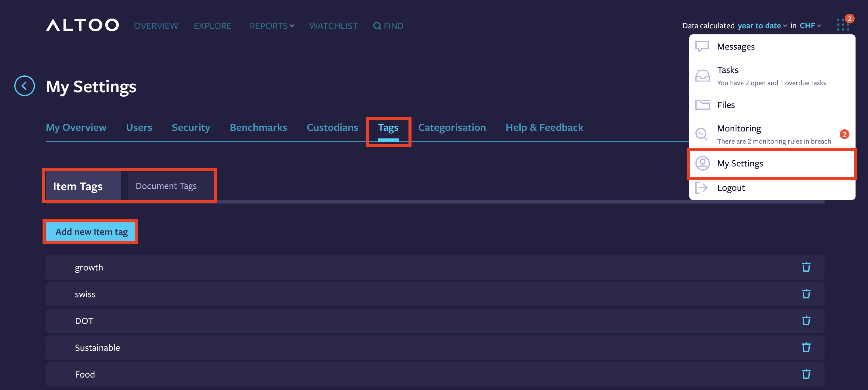Click the Messages speech bubble icon

coord(702,46)
